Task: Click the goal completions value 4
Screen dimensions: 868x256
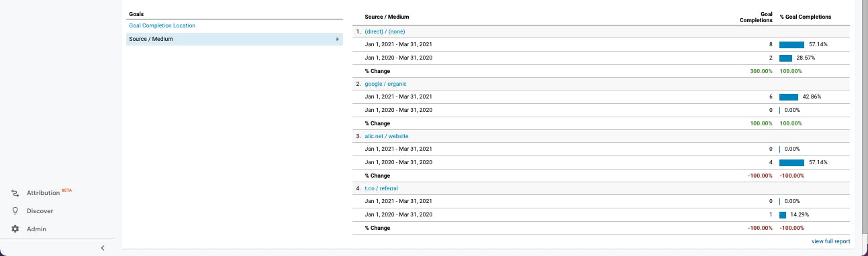Action: (x=771, y=162)
